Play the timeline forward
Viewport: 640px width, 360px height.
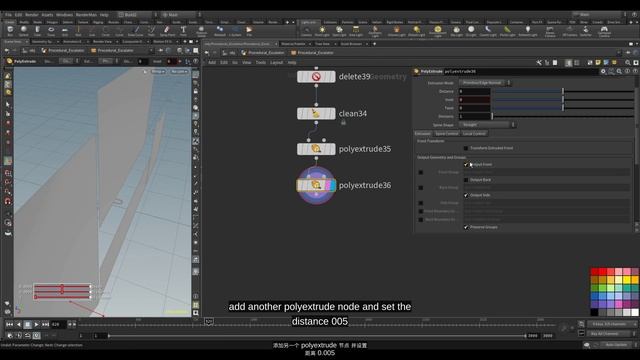[x=36, y=324]
